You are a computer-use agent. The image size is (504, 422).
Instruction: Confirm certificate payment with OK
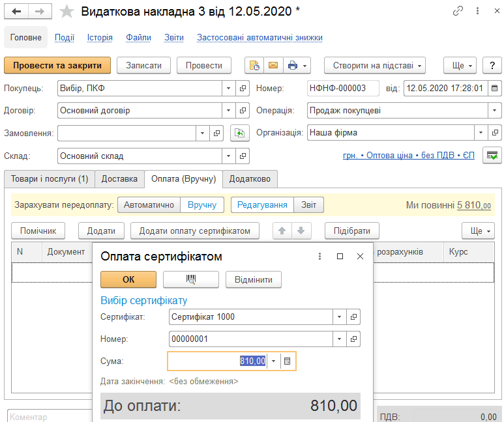128,279
